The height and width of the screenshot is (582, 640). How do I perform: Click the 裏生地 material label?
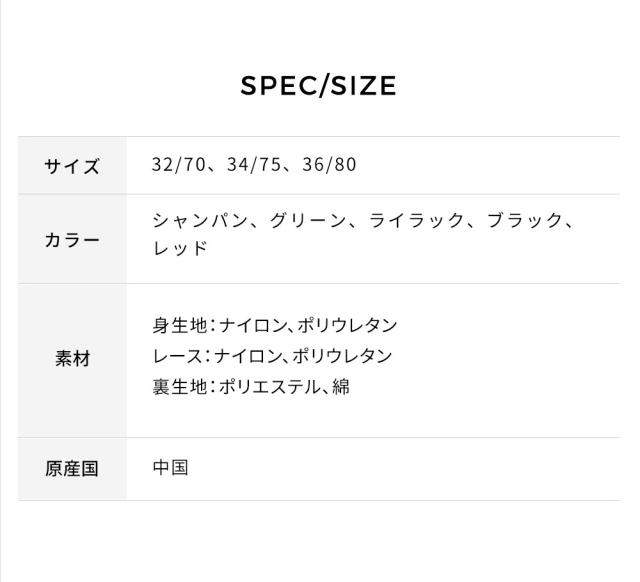179,387
